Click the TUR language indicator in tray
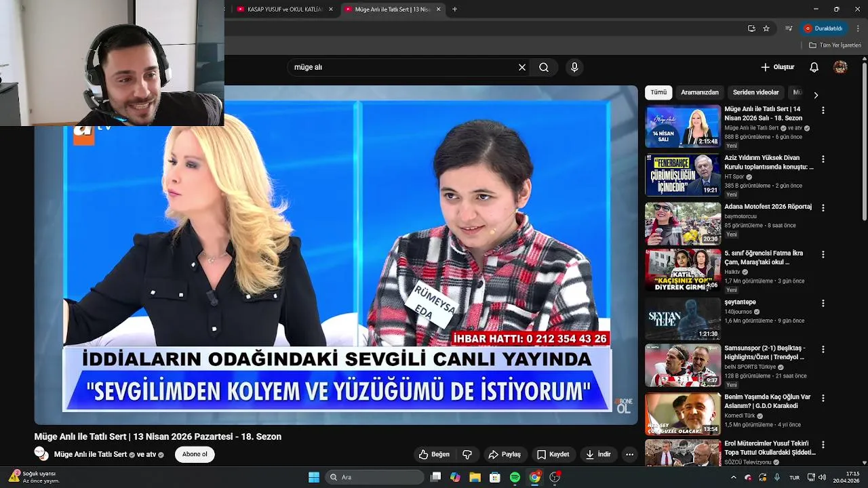Screen dimensions: 868x488 [x=794, y=477]
